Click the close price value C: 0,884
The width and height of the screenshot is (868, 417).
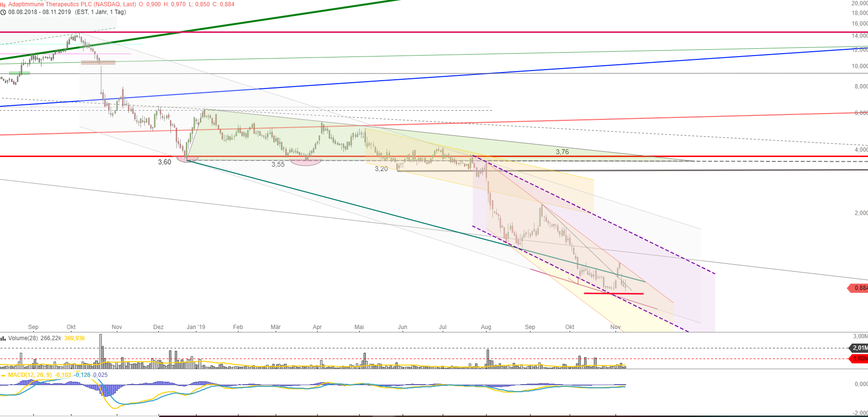pyautogui.click(x=224, y=4)
